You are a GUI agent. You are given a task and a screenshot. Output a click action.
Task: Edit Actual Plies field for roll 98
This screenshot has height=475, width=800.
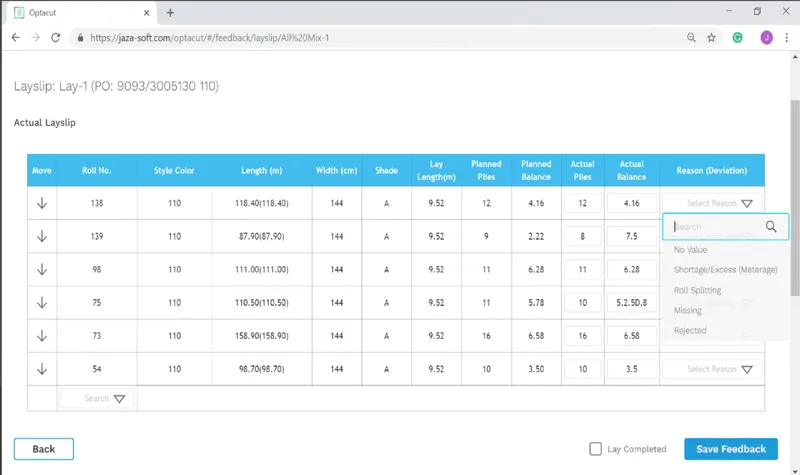(x=583, y=269)
